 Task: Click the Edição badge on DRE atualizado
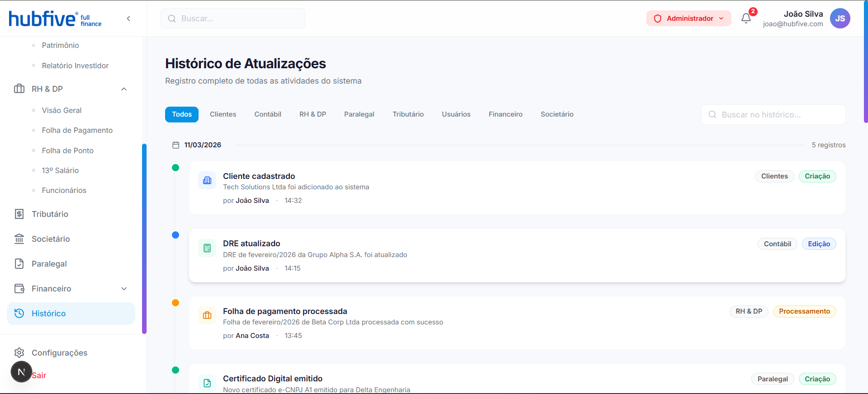pos(819,244)
